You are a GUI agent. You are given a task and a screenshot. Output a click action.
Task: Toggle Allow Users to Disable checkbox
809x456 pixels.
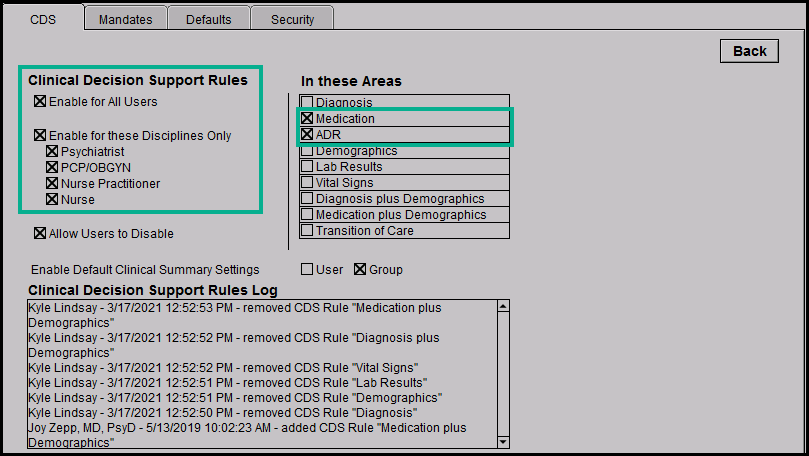pos(40,234)
